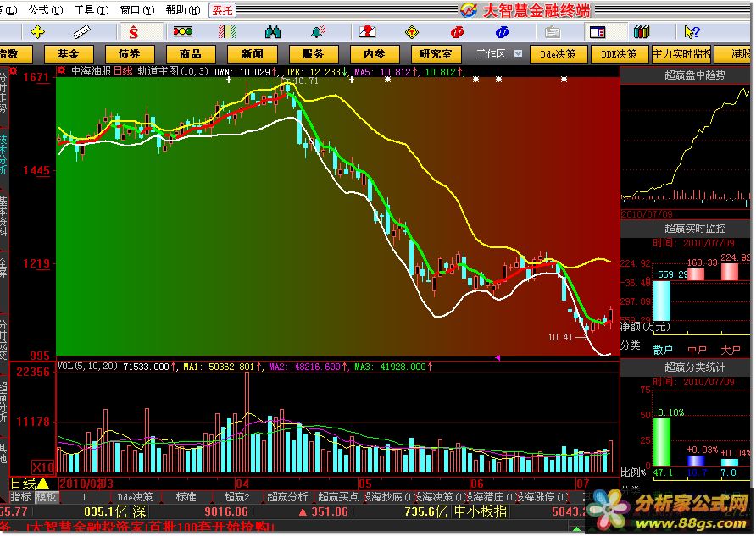Click the yellow diamond toolbar icon

(411, 32)
